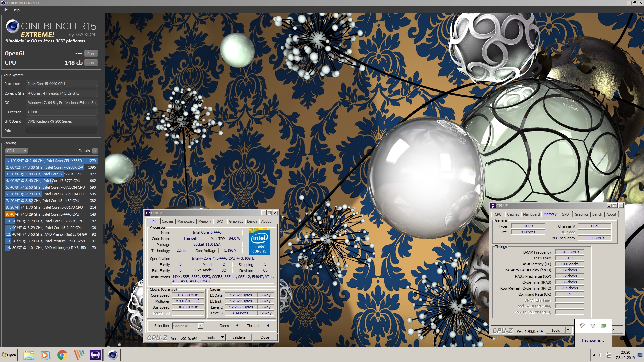The width and height of the screenshot is (644, 362).
Task: Select ranking row AMD Phenom II X4
Action: tap(51, 234)
